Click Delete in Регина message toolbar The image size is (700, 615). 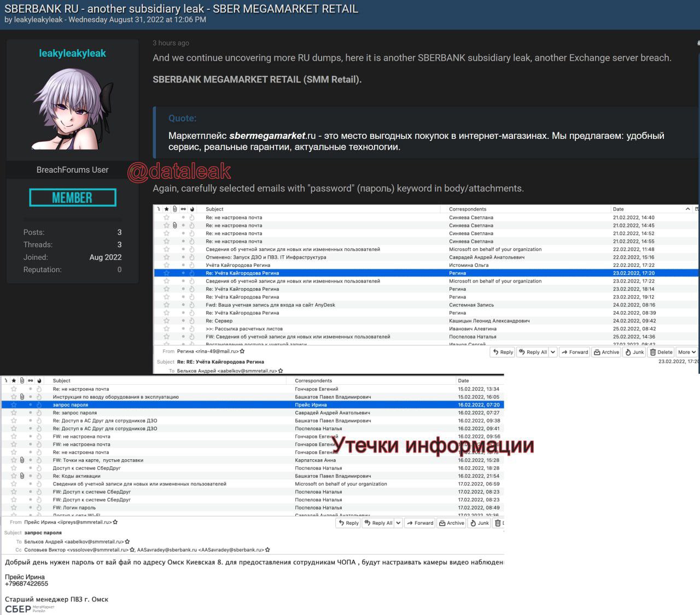[x=661, y=352]
